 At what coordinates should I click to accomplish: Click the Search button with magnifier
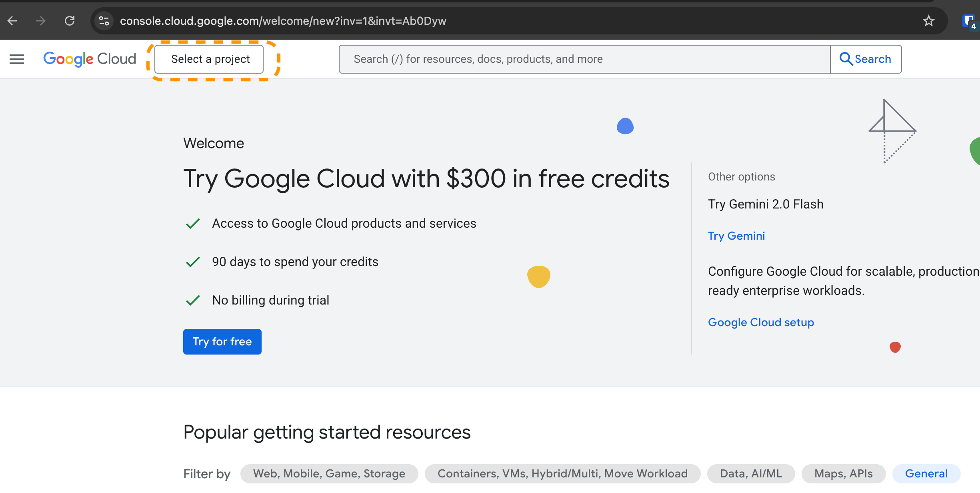coord(866,59)
